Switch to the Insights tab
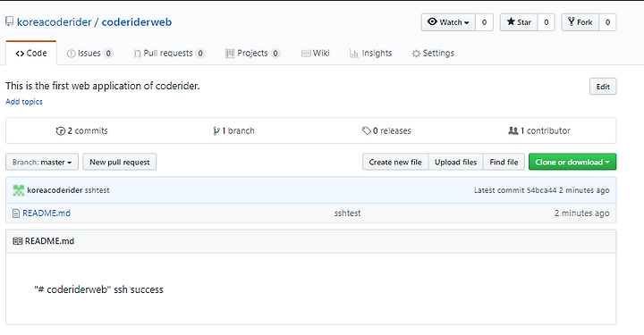644x335 pixels. point(371,54)
